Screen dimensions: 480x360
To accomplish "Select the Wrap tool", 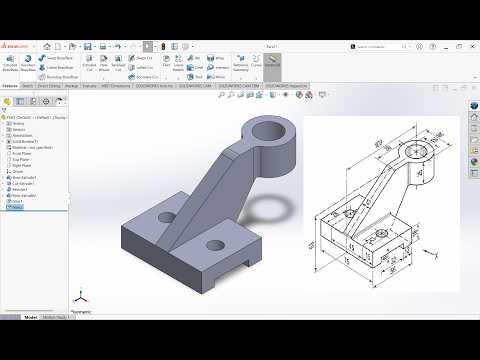I will (x=215, y=58).
